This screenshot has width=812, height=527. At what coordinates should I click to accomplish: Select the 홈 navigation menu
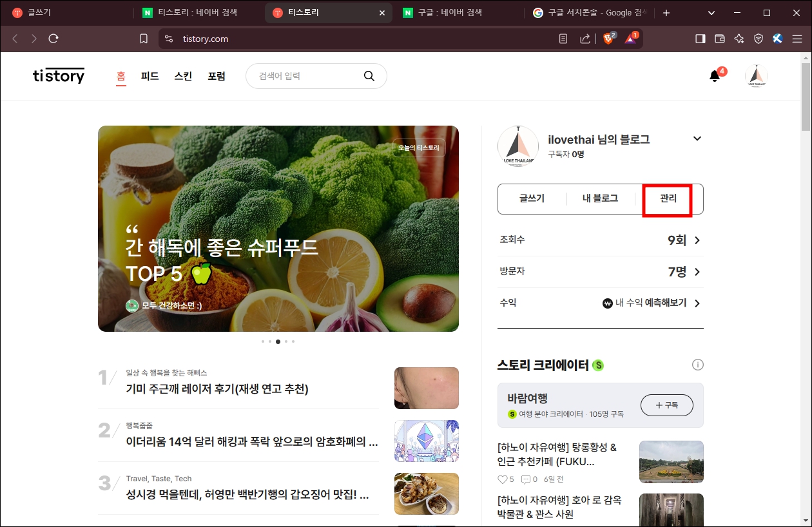[x=121, y=76]
